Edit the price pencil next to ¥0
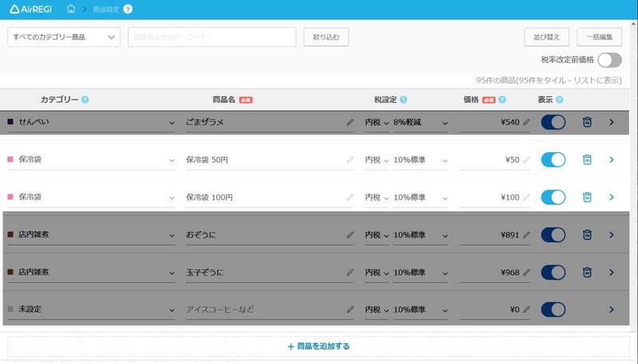This screenshot has width=638, height=364. 526,310
